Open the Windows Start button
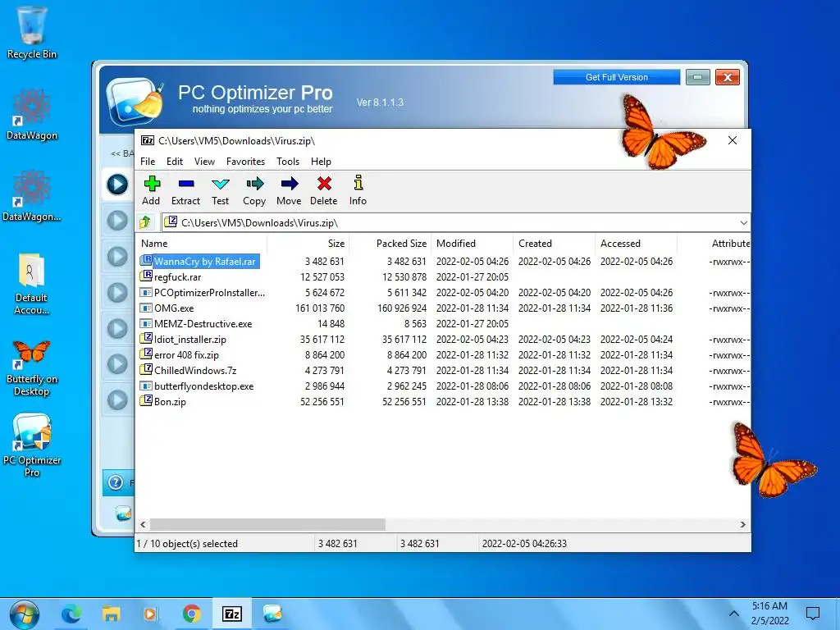The width and height of the screenshot is (840, 630). [x=24, y=614]
